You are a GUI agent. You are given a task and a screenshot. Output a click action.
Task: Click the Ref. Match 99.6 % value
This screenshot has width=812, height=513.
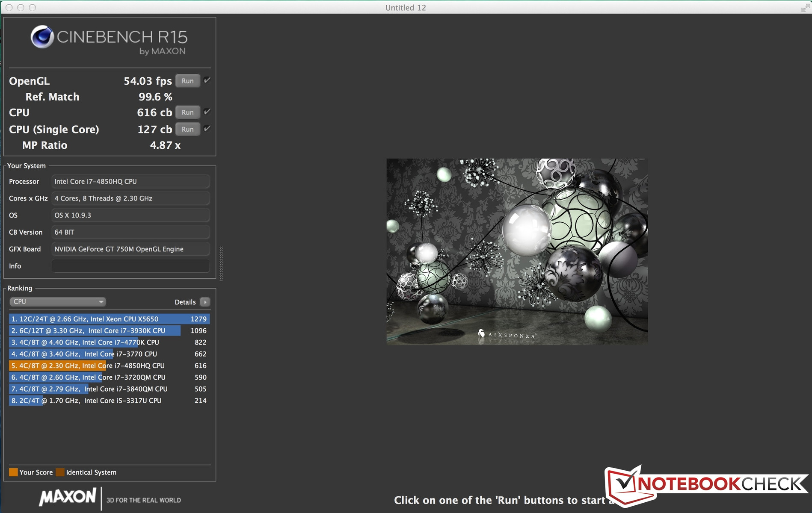[x=155, y=97]
